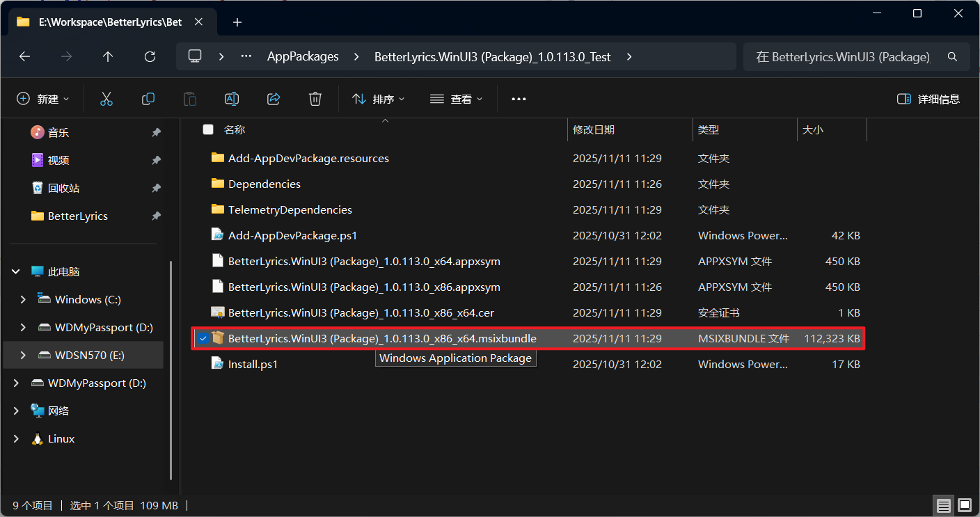The height and width of the screenshot is (517, 980).
Task: Switch to large thumbnails view in status bar
Action: (x=964, y=505)
